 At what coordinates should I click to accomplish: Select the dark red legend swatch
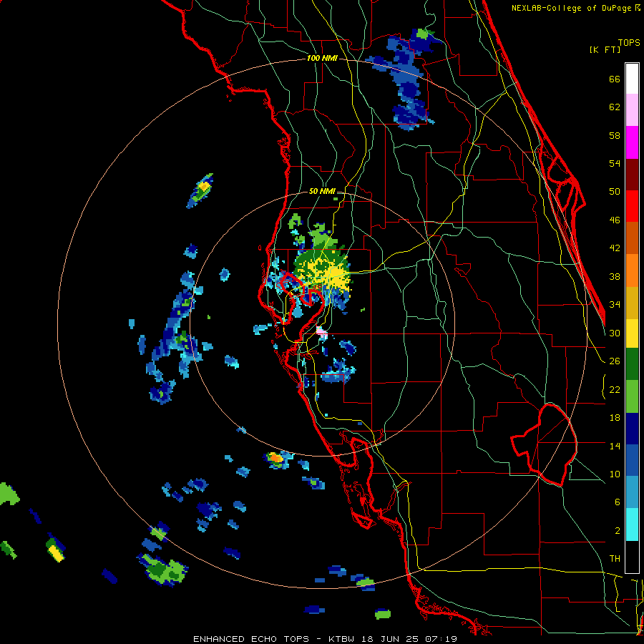(x=632, y=175)
